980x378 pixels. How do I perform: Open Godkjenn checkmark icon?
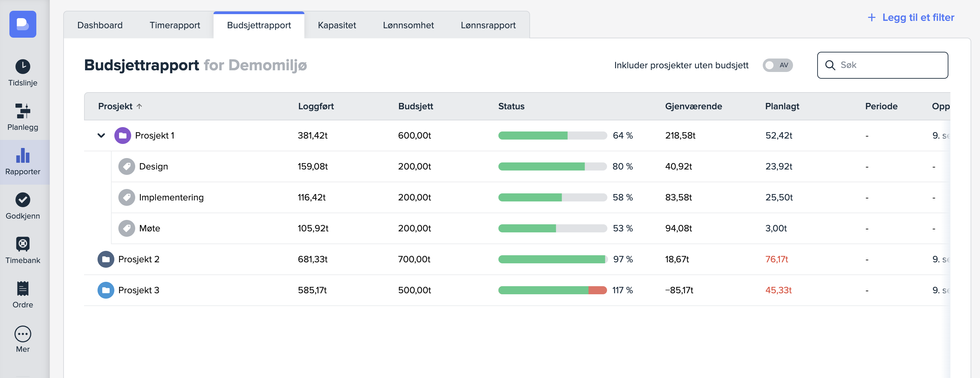click(23, 200)
